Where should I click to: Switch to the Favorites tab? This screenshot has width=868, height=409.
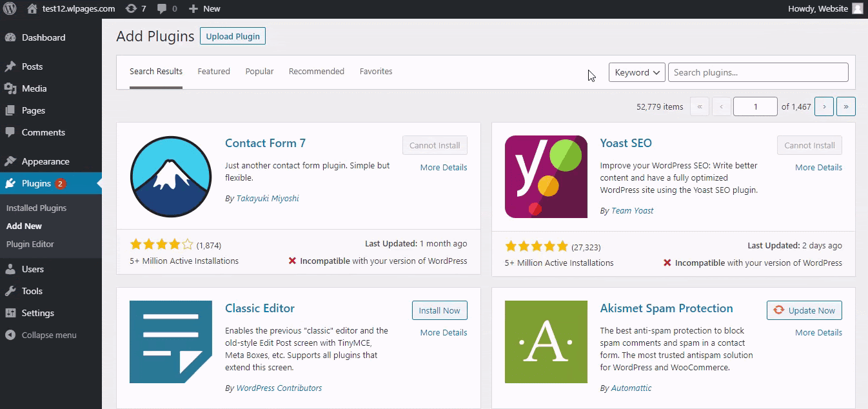(x=376, y=72)
